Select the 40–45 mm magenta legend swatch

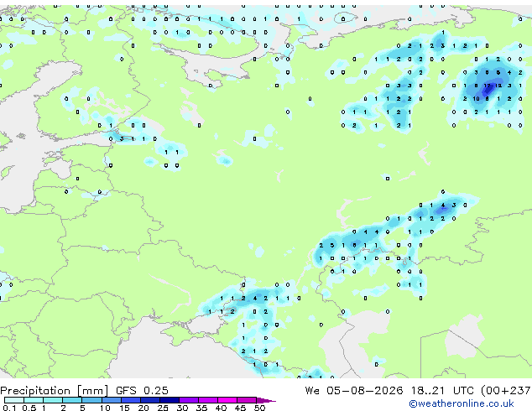click(227, 400)
